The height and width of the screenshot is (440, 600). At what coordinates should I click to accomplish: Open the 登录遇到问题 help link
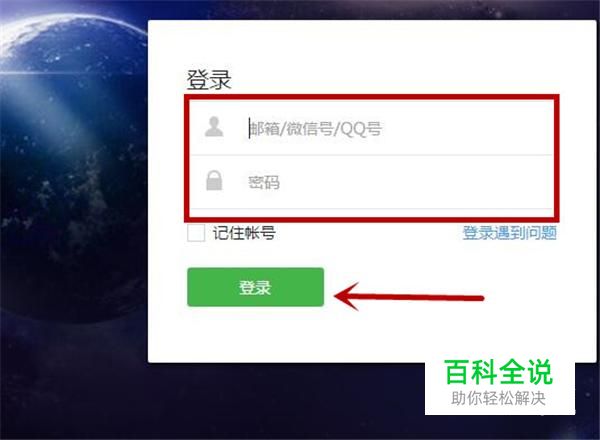(509, 233)
